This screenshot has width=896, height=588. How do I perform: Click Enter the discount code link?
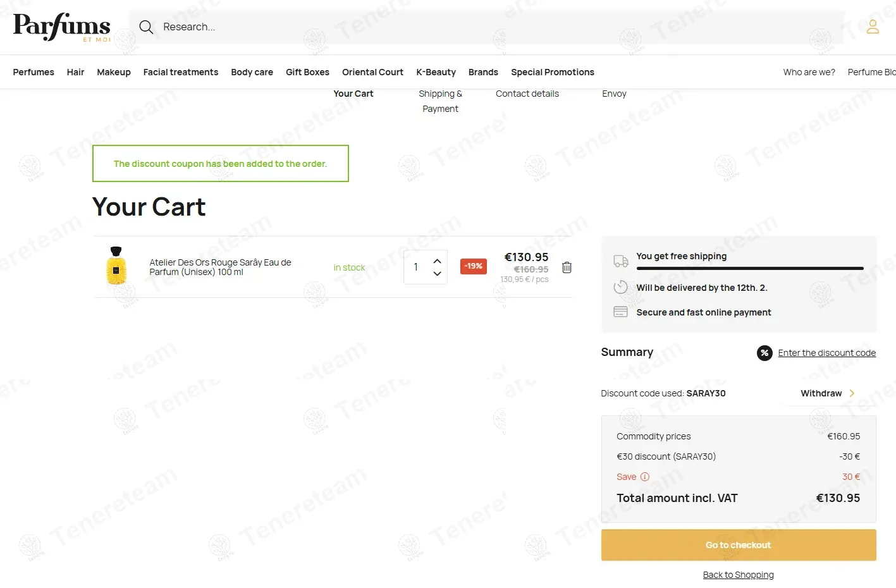826,353
